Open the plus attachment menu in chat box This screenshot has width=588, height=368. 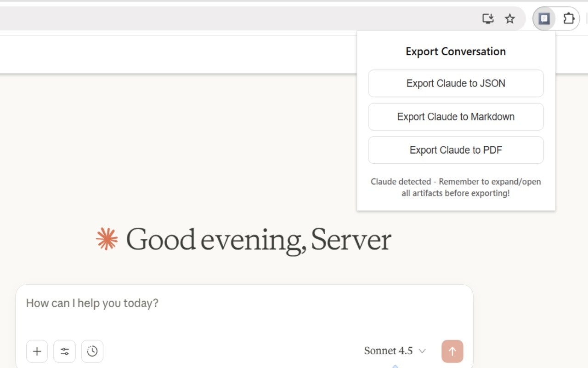click(x=37, y=351)
